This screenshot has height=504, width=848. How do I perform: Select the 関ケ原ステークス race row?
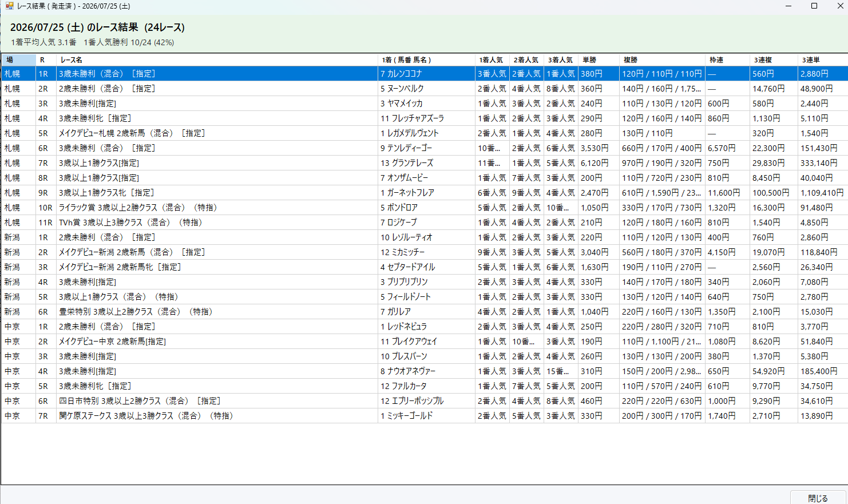click(424, 416)
